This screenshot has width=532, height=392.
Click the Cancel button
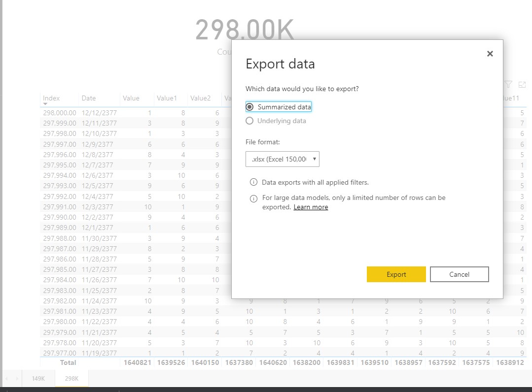click(459, 274)
